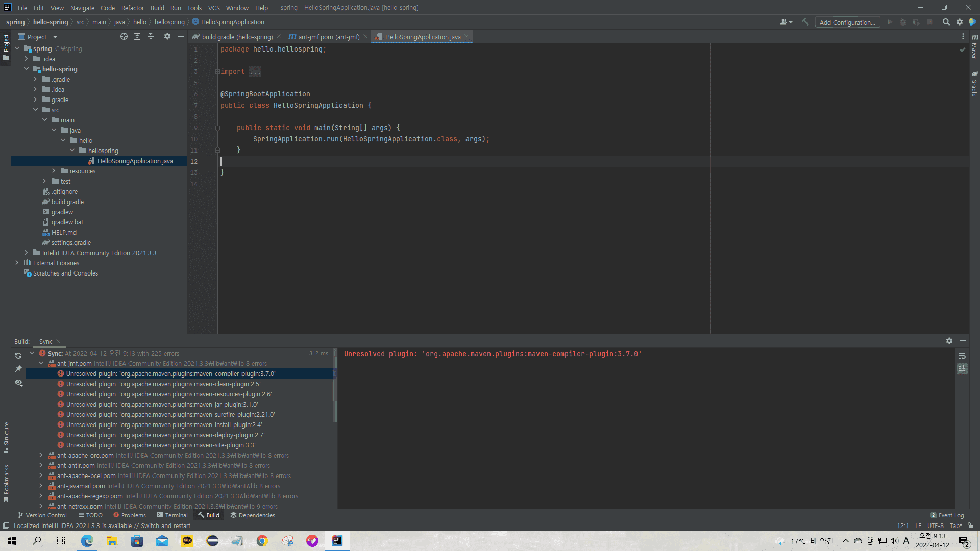Expand the test folder
980x551 pixels.
click(44, 181)
